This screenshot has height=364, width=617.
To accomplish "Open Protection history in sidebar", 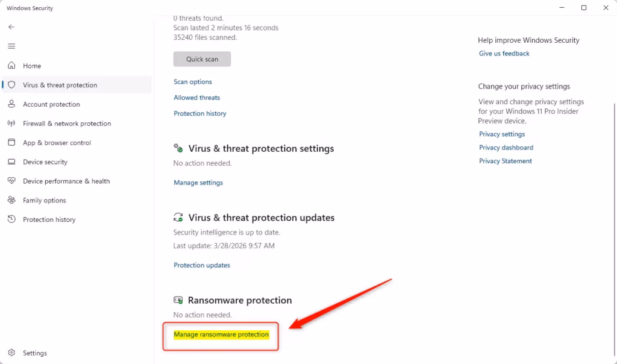I will tap(49, 219).
